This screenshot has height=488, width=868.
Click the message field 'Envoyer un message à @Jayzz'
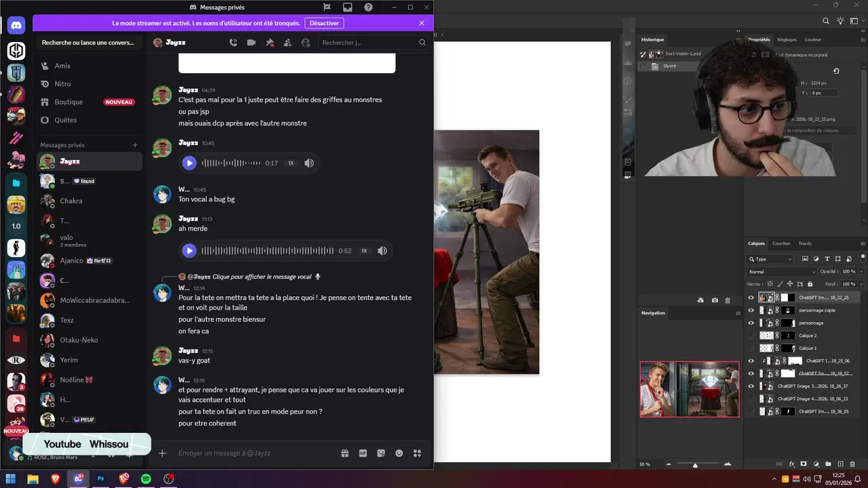[x=254, y=453]
